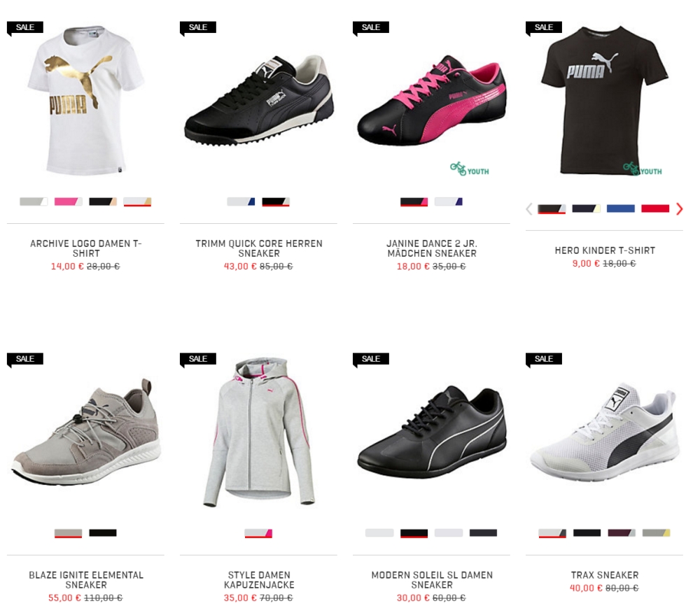Screen dimensions: 700x613
Task: Select the blue color swatch for Hero Kinder T-Shirt
Action: click(620, 209)
